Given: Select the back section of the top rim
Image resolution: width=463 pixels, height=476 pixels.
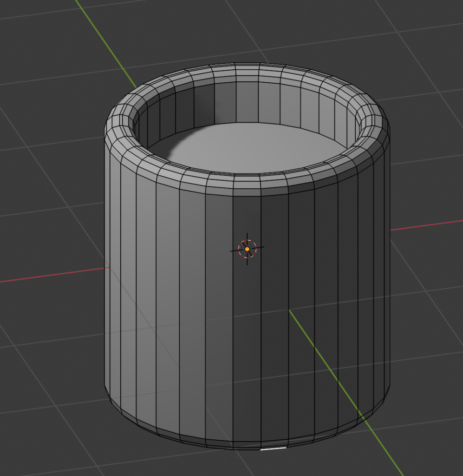Looking at the screenshot, I should [247, 71].
